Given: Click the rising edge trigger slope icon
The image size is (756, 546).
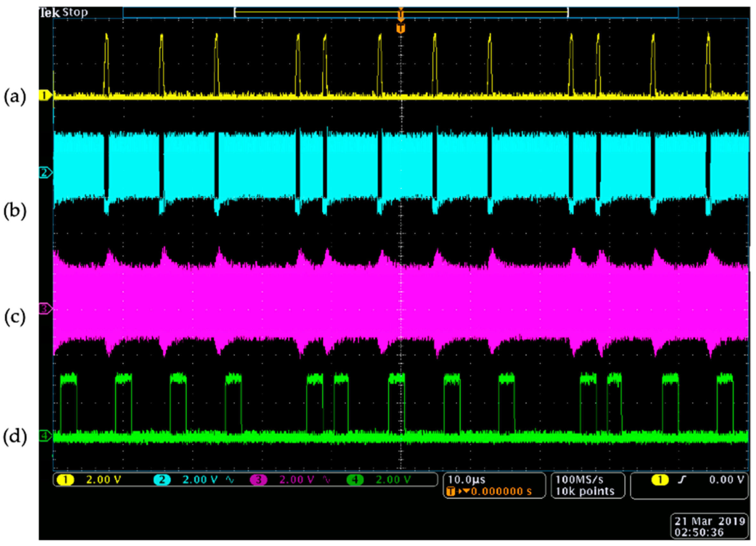Looking at the screenshot, I should (x=683, y=480).
